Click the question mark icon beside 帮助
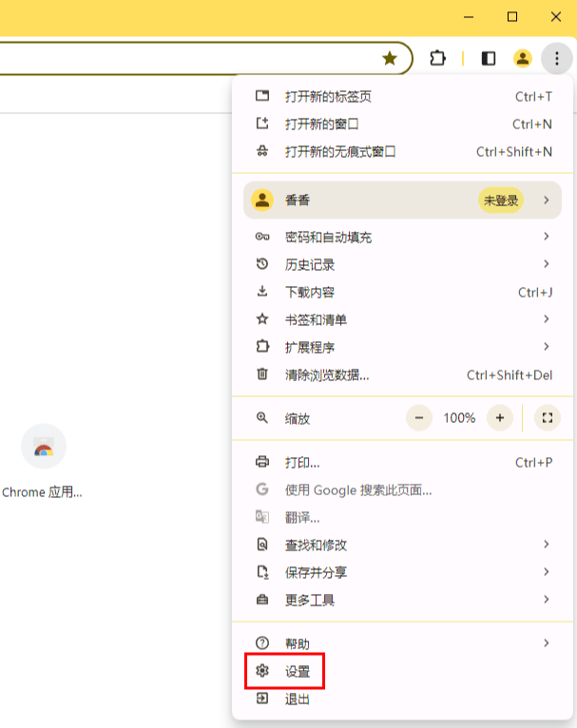Screen dimensions: 577x728 click(x=262, y=643)
